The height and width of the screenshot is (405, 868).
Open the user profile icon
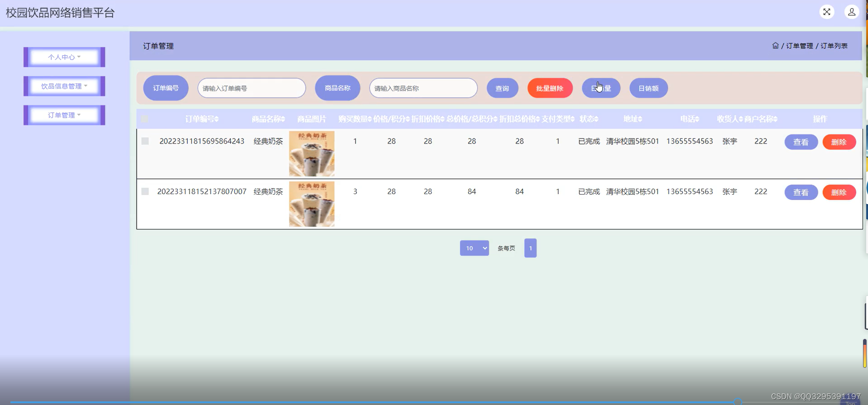coord(852,12)
